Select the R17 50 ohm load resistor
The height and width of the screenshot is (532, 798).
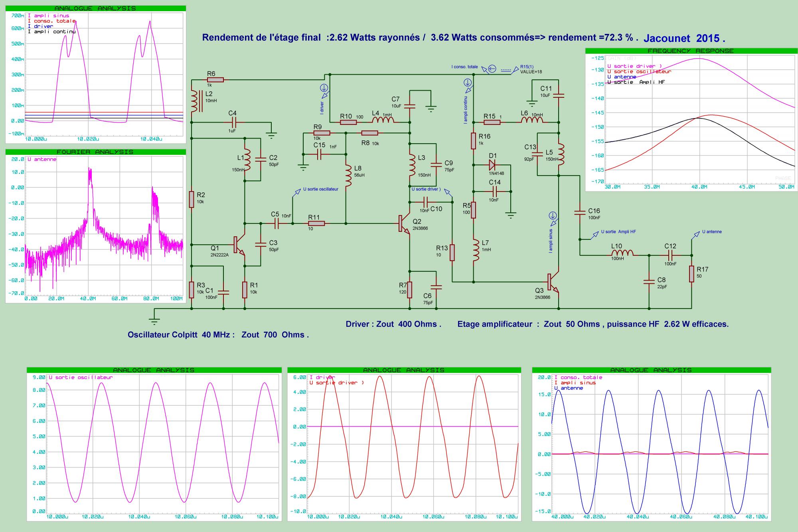point(691,274)
